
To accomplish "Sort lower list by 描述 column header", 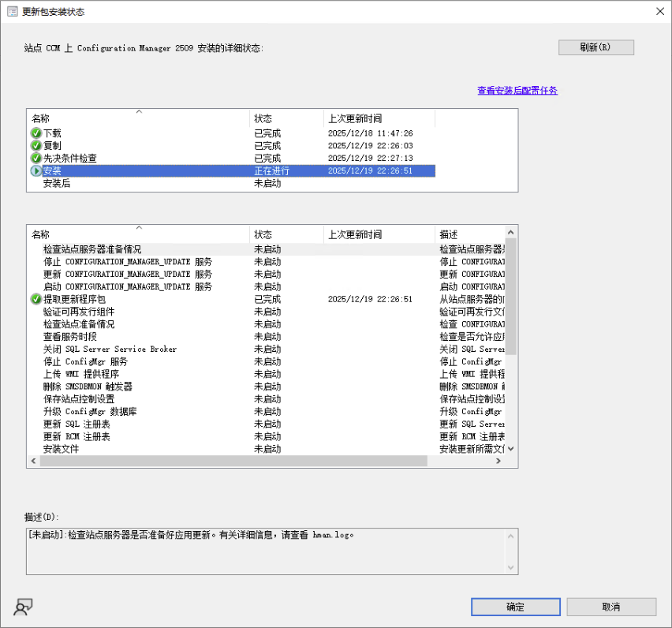I will 470,234.
